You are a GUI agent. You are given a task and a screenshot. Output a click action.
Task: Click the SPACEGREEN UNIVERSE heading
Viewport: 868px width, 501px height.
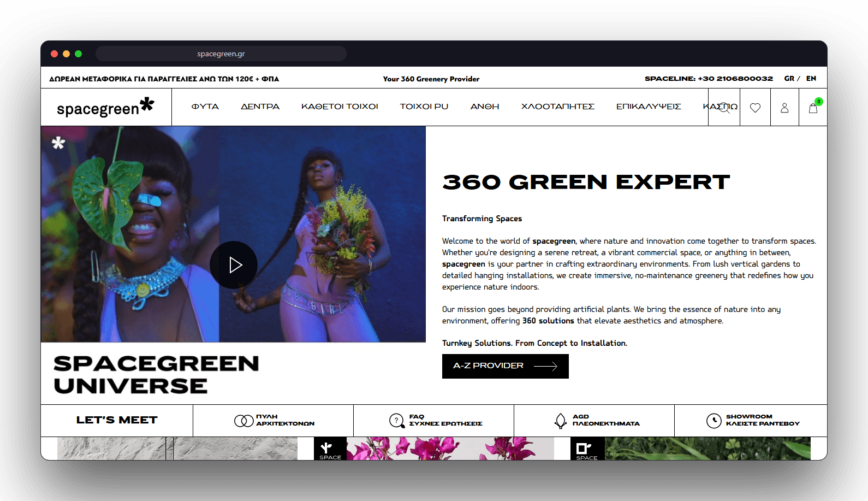(x=156, y=375)
